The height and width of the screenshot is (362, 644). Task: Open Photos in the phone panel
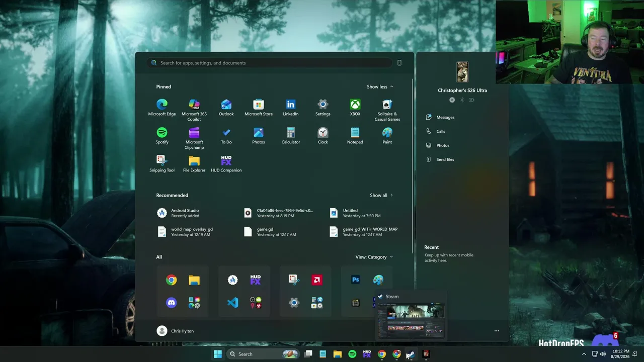[438, 145]
